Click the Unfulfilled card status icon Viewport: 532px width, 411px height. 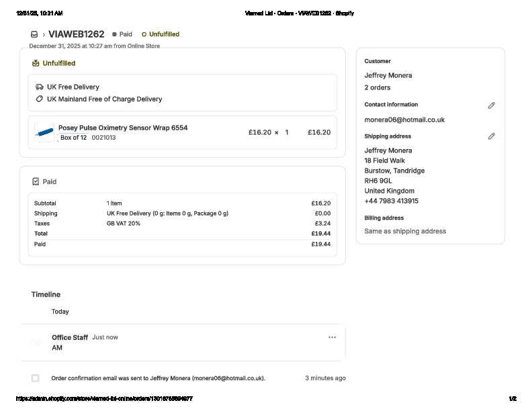point(36,63)
